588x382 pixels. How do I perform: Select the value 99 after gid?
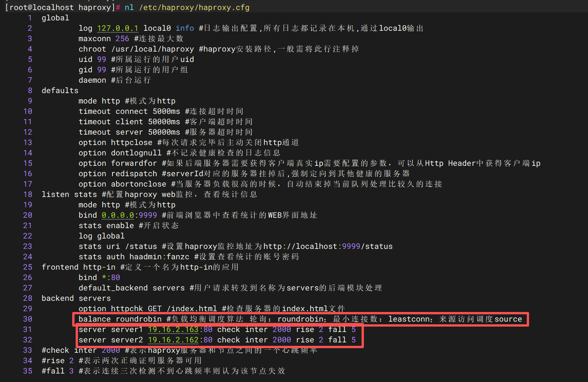click(102, 70)
